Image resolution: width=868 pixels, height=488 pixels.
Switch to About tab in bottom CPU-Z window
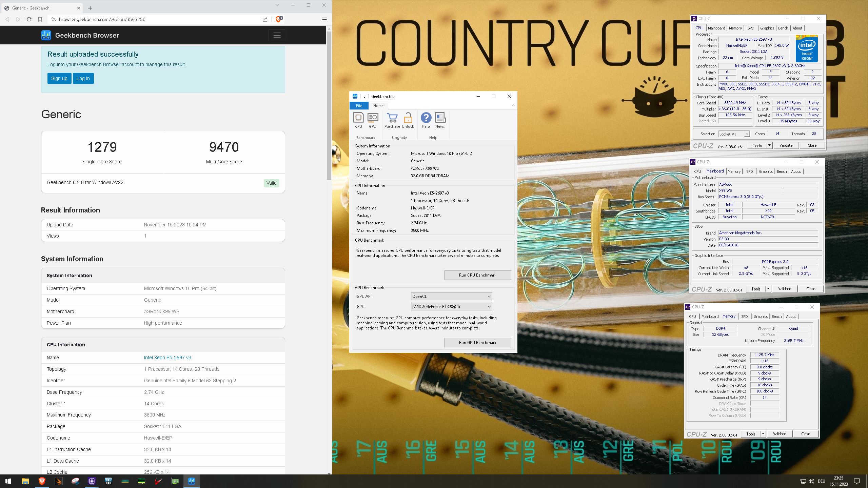coord(791,317)
